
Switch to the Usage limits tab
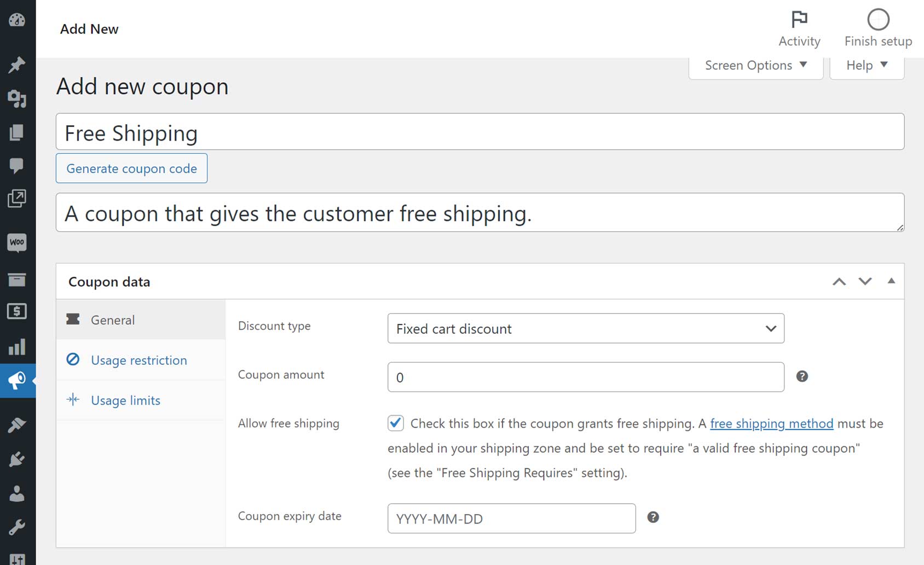click(x=125, y=400)
